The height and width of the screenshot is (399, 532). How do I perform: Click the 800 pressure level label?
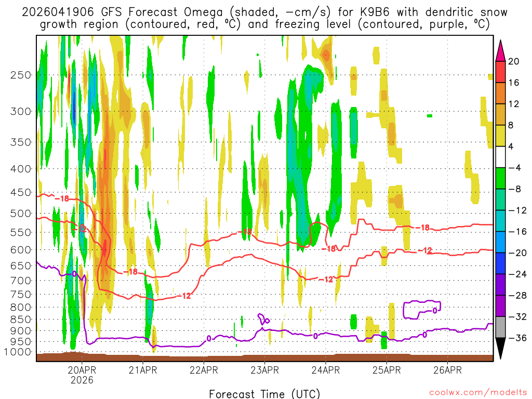pos(21,308)
